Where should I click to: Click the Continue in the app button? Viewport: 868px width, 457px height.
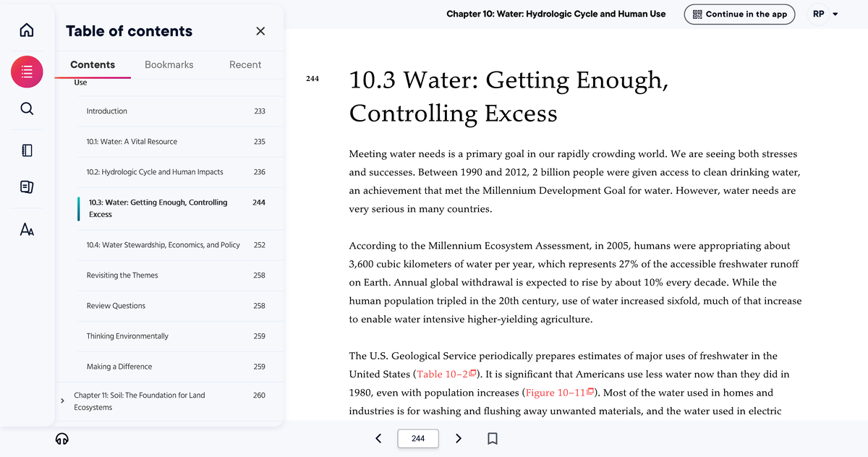pos(739,14)
